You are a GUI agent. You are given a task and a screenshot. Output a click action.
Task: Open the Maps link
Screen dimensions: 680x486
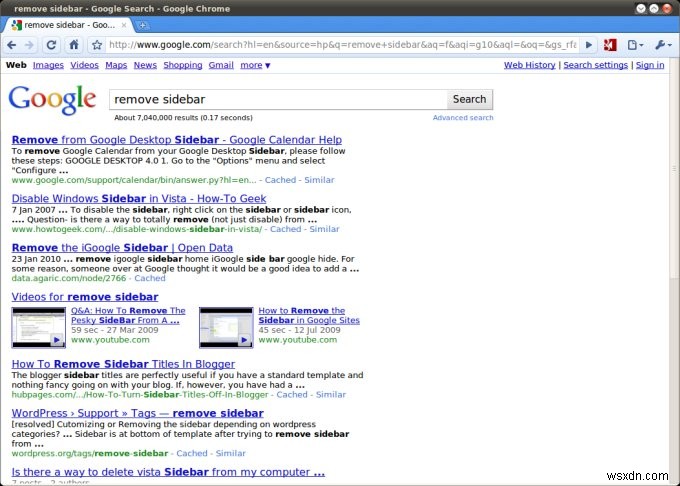pos(116,65)
